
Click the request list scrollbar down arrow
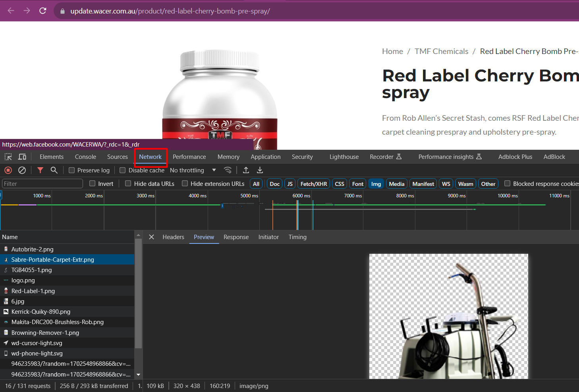pyautogui.click(x=139, y=375)
